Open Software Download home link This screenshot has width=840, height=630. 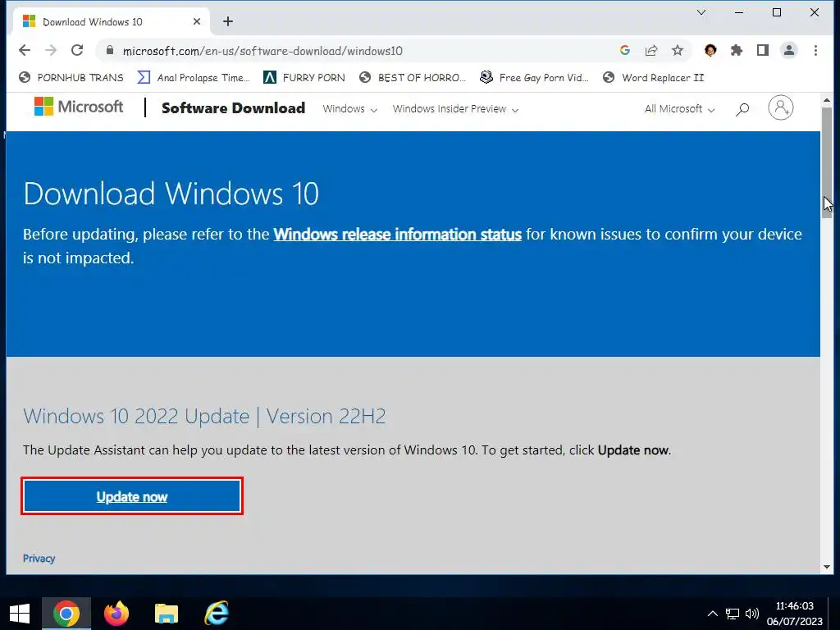(x=234, y=108)
